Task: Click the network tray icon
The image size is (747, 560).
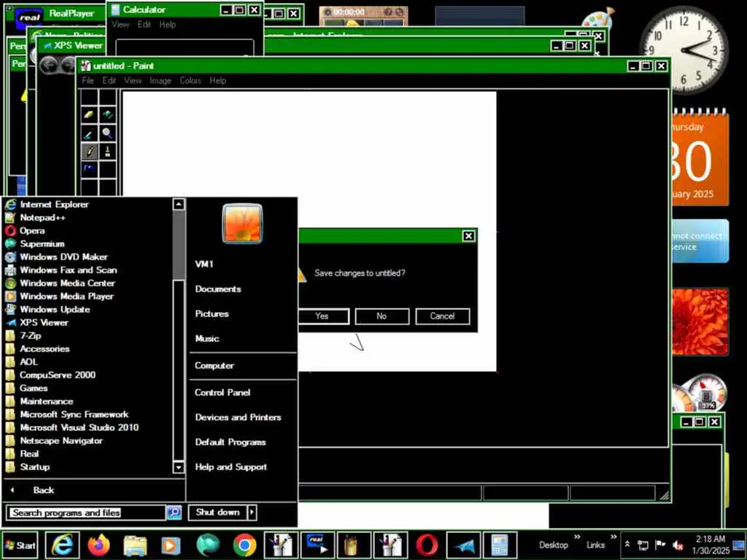Action: 643,545
